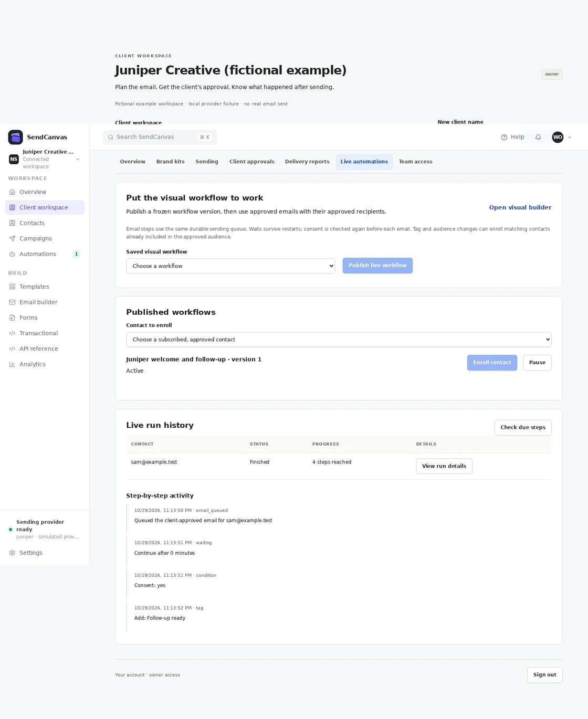Screen dimensions: 588x719
Task: Open Help in the top bar
Action: pyautogui.click(x=512, y=137)
